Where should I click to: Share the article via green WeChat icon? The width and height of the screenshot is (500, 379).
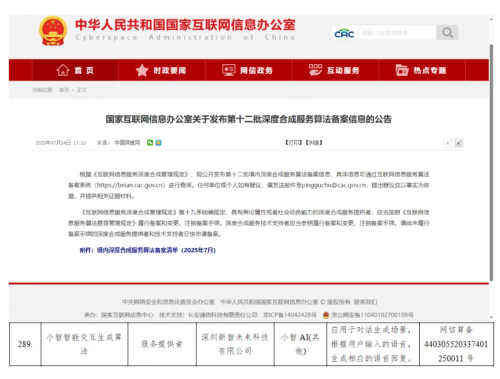point(150,143)
